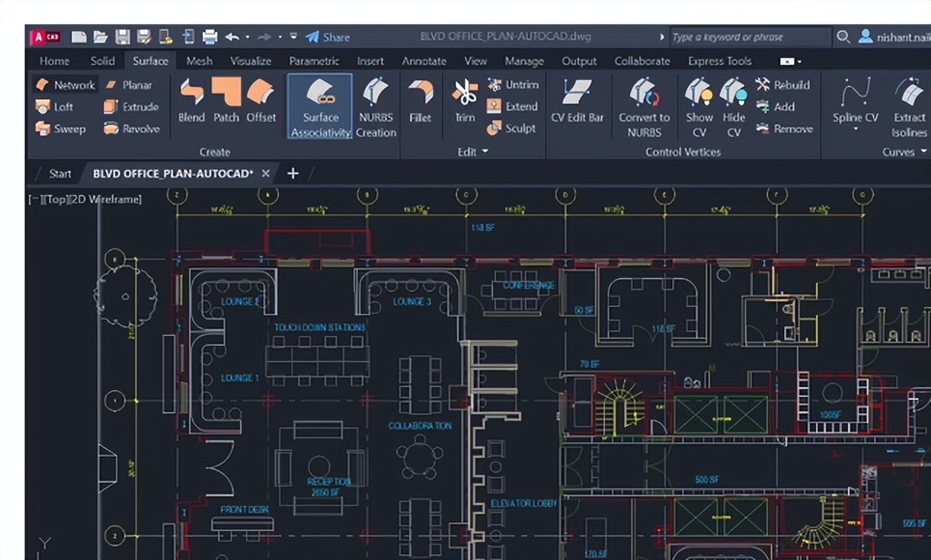
Task: Open the Start file tab
Action: pyautogui.click(x=60, y=173)
